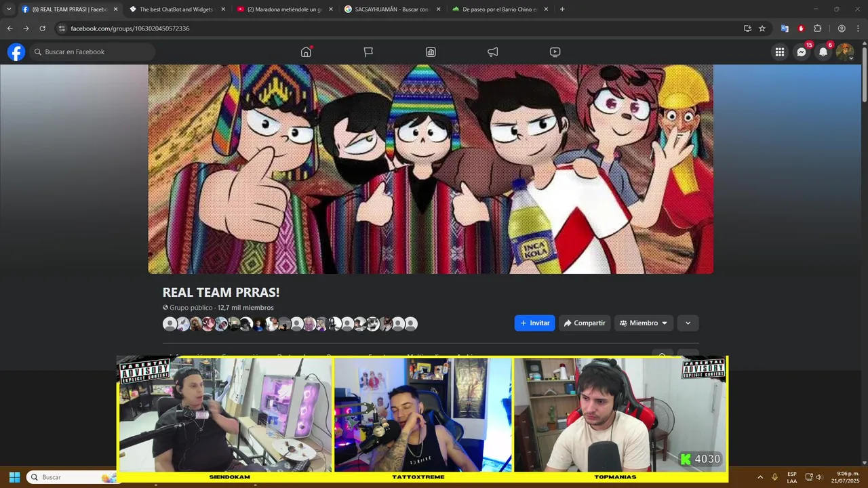
Task: Close the SACSAYHUAMÁN tab
Action: pyautogui.click(x=438, y=9)
